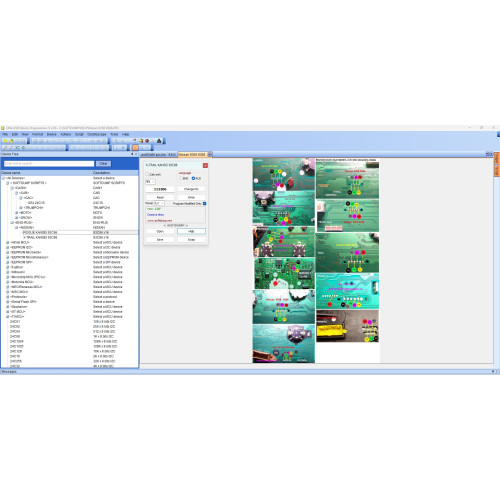
Task: Select the <Motorola MCU> tree item
Action: click(x=22, y=282)
